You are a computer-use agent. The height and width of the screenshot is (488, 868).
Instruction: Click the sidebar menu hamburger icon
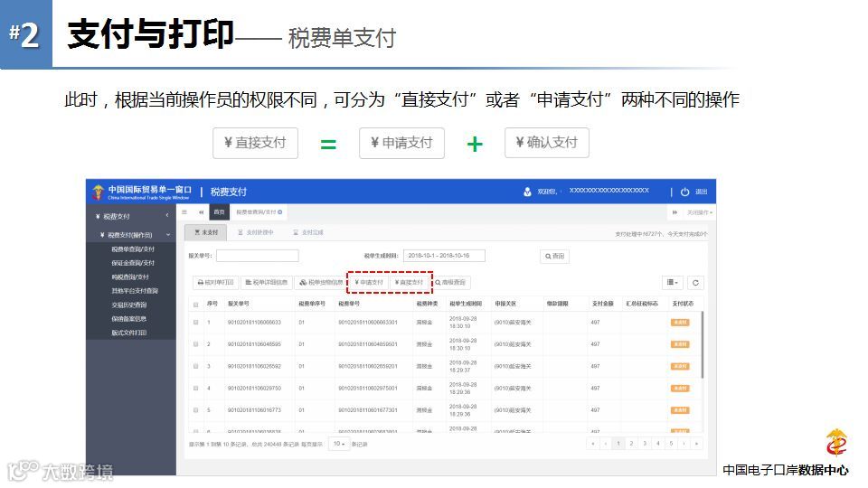184,212
